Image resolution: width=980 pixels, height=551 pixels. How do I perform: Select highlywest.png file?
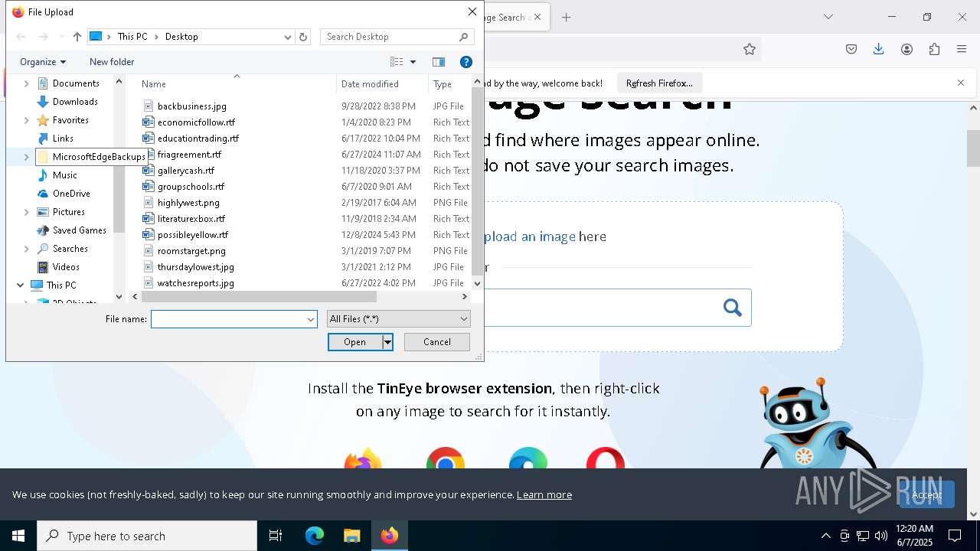pyautogui.click(x=188, y=203)
